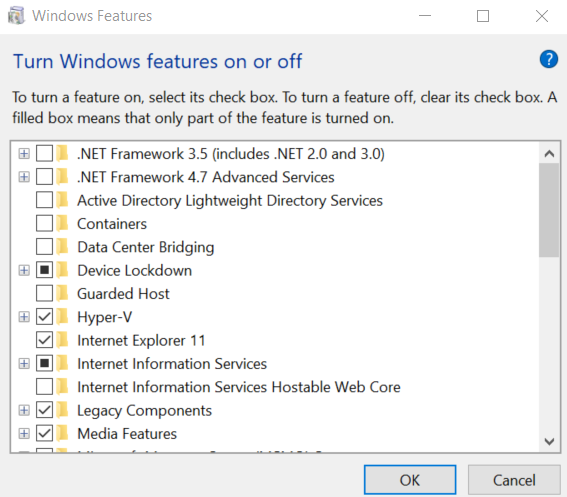Check the .NET Framework 4.7 Advanced Services box

[x=44, y=177]
